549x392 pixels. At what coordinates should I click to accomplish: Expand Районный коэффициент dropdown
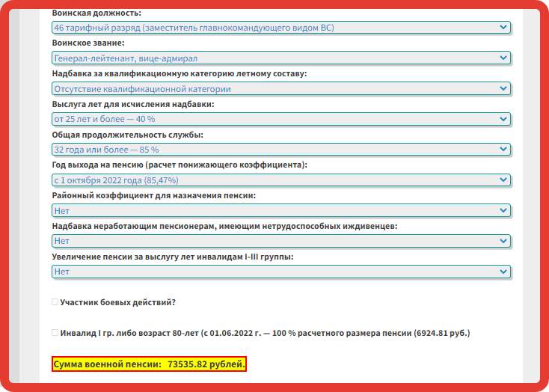(280, 210)
